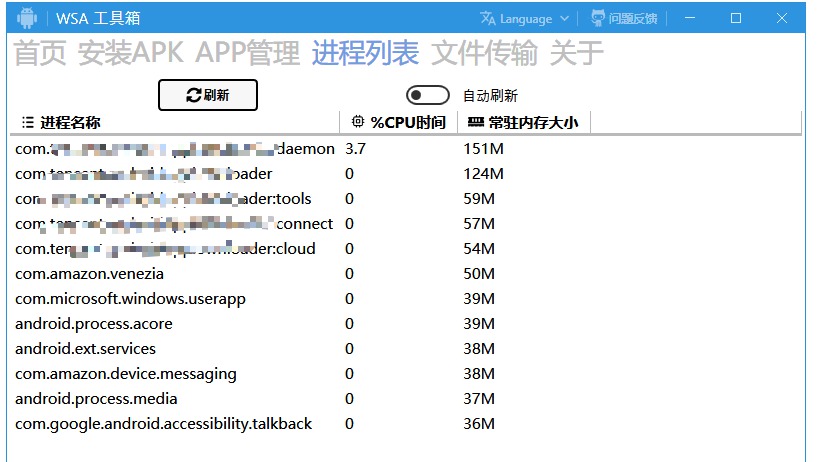Viewport: 817px width, 462px height.
Task: Maximize the WSA 工具箱 window
Action: (x=736, y=18)
